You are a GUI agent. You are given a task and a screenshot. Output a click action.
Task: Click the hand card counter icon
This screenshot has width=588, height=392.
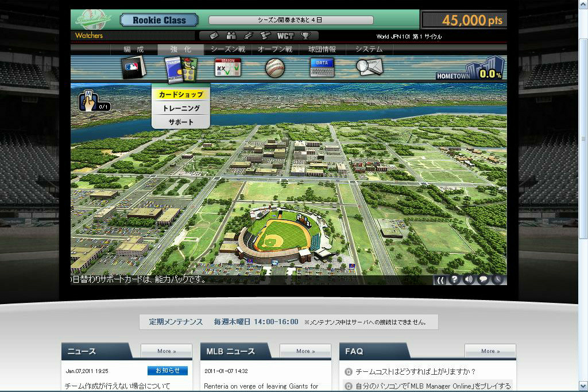point(89,101)
